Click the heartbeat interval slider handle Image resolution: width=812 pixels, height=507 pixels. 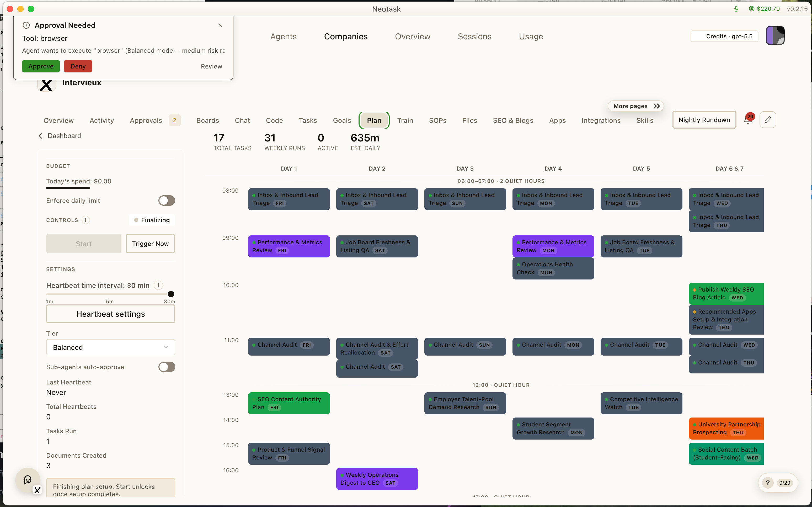point(171,294)
